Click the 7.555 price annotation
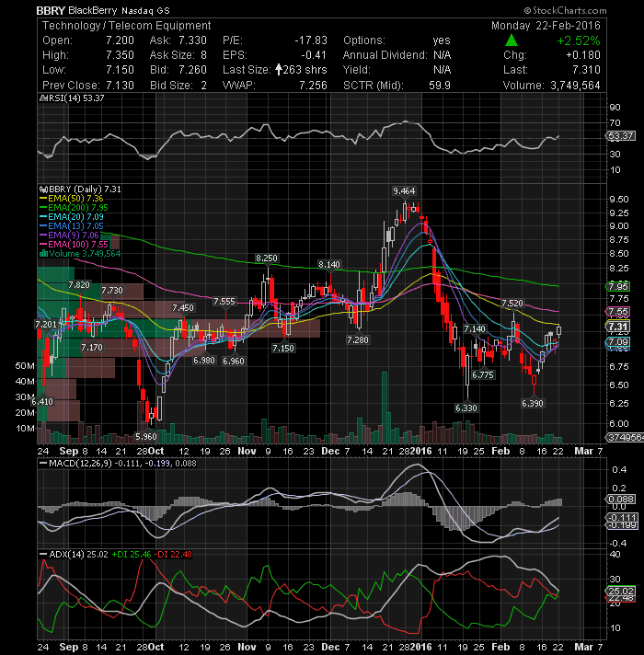This screenshot has width=644, height=655. point(224,302)
